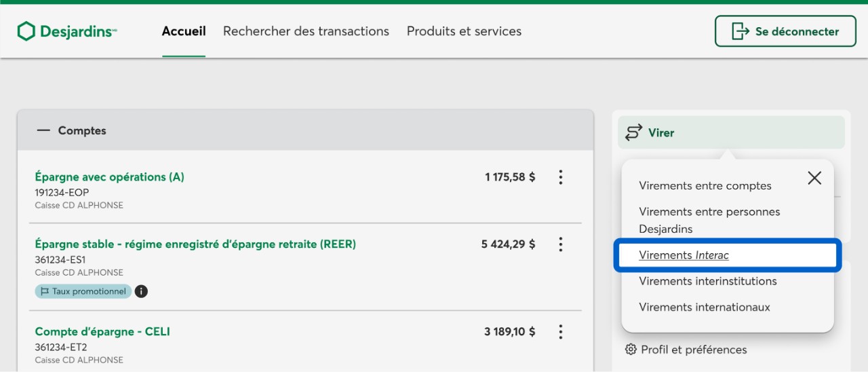Choose Virements entre personnes Desjardins
Screen dimensions: 868x372
(x=709, y=220)
